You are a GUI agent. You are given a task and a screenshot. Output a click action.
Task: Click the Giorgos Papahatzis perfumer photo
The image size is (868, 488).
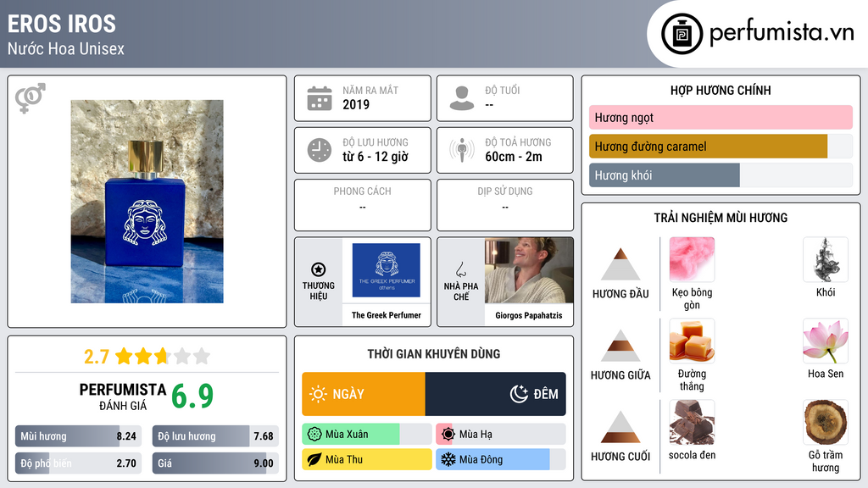[529, 270]
